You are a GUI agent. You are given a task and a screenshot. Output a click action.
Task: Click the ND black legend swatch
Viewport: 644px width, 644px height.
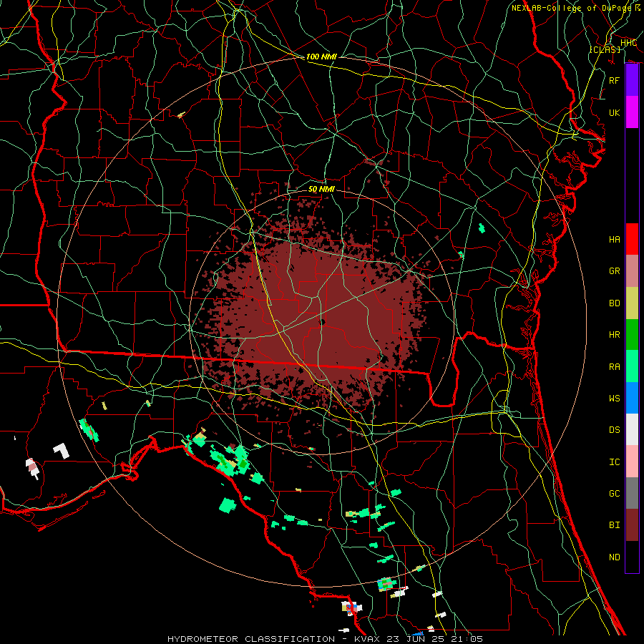pyautogui.click(x=632, y=557)
